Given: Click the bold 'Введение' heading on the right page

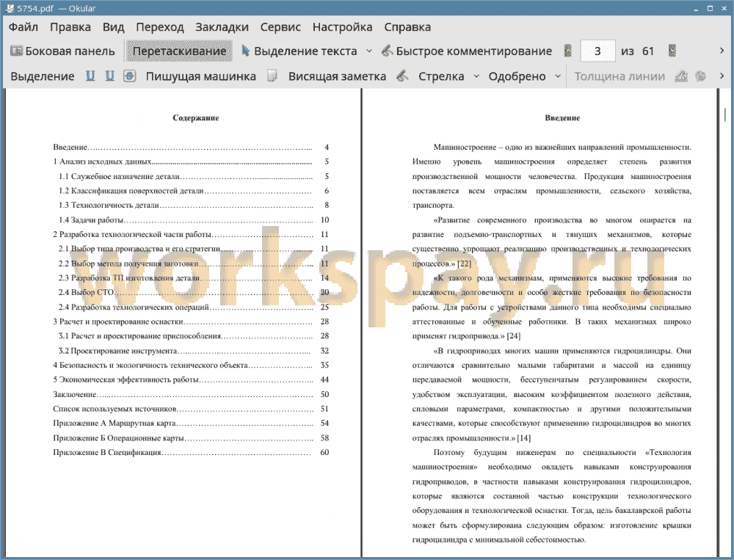Looking at the screenshot, I should tap(562, 118).
